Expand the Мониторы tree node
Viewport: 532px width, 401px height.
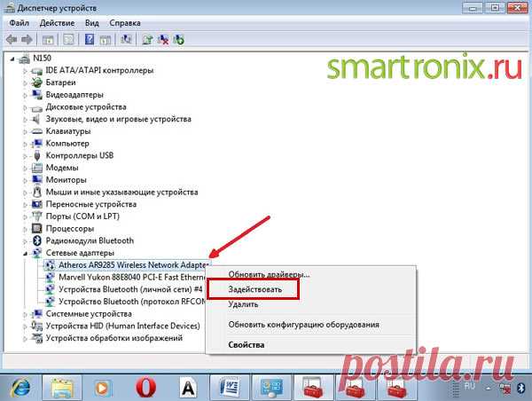[25, 181]
